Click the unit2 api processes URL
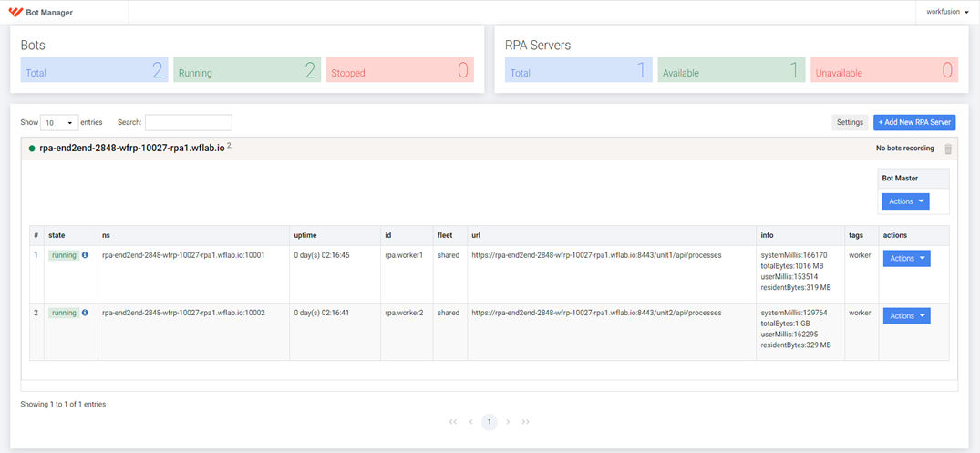This screenshot has width=980, height=453. pyautogui.click(x=597, y=313)
